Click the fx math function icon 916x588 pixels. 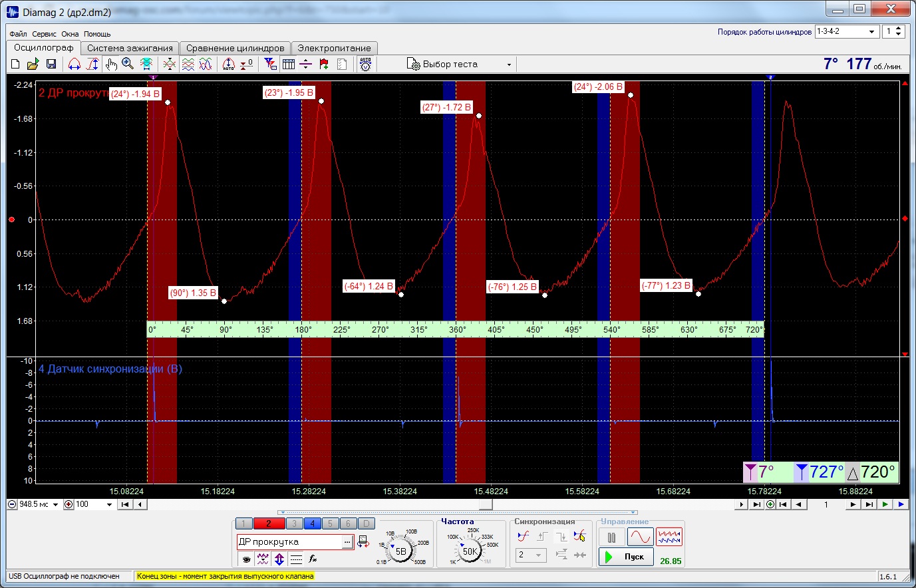313,559
